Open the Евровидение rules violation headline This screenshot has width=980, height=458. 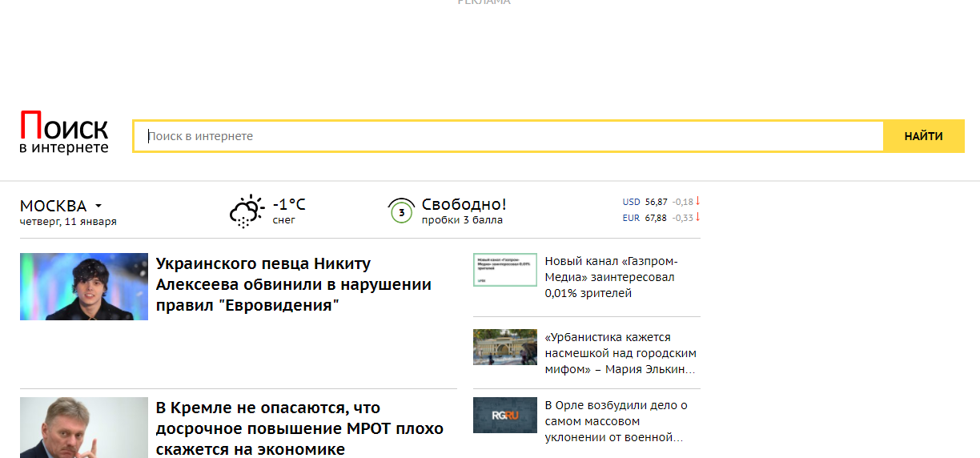(x=293, y=284)
